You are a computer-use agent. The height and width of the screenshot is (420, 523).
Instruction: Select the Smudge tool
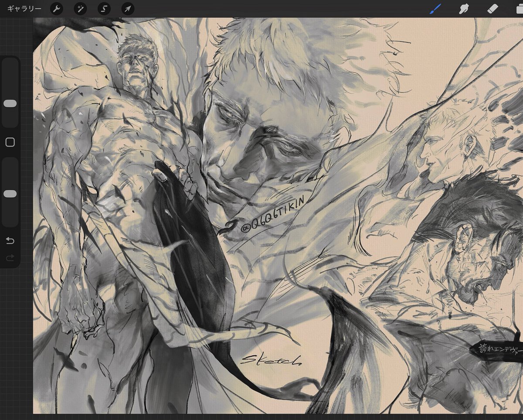pyautogui.click(x=463, y=8)
